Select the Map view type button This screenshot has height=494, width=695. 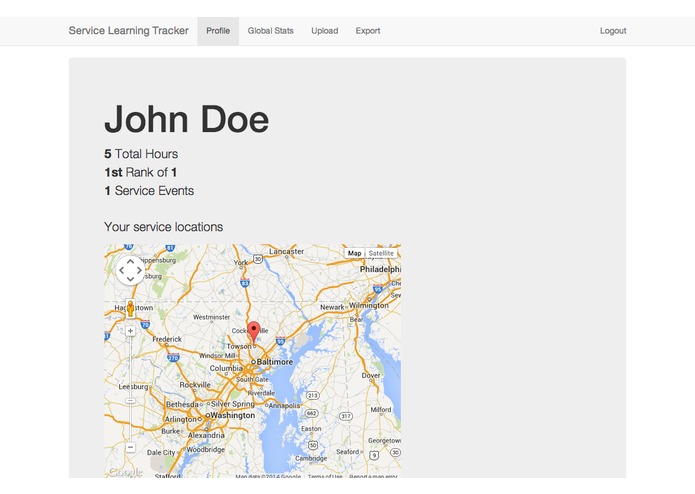pos(354,253)
